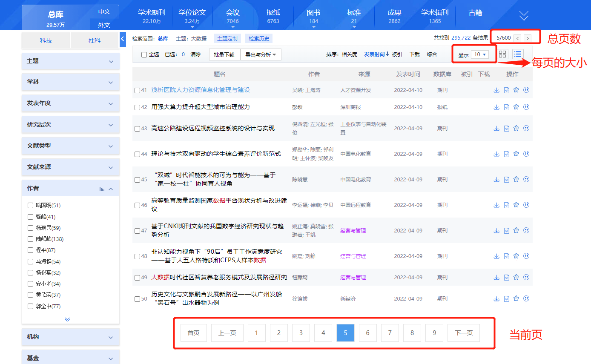Open the 检索历史 button
591x364 pixels.
point(259,39)
